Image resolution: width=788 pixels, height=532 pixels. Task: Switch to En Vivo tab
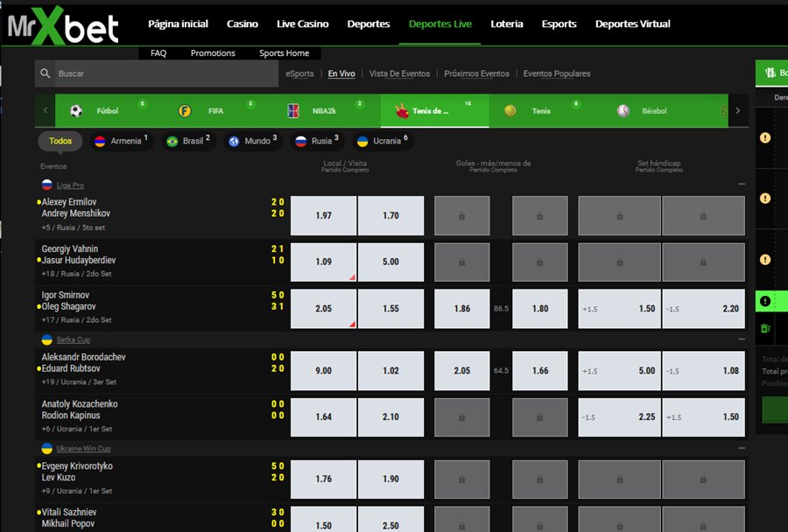tap(341, 73)
